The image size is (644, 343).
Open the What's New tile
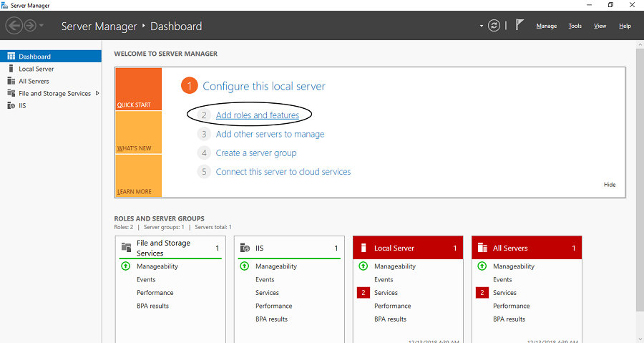[138, 132]
